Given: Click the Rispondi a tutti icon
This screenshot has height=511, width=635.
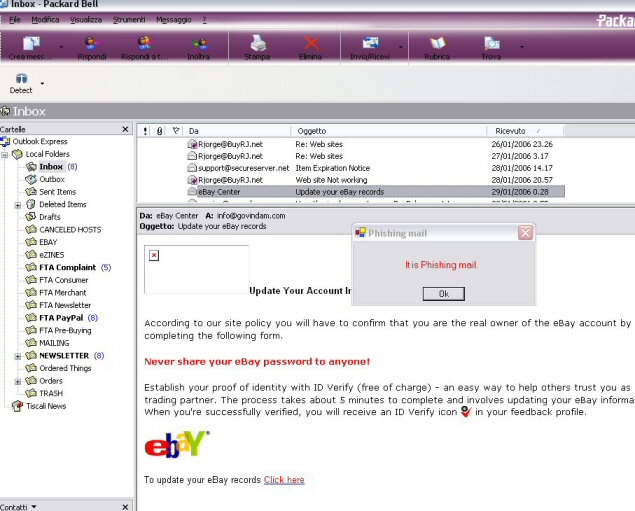Looking at the screenshot, I should (x=145, y=43).
